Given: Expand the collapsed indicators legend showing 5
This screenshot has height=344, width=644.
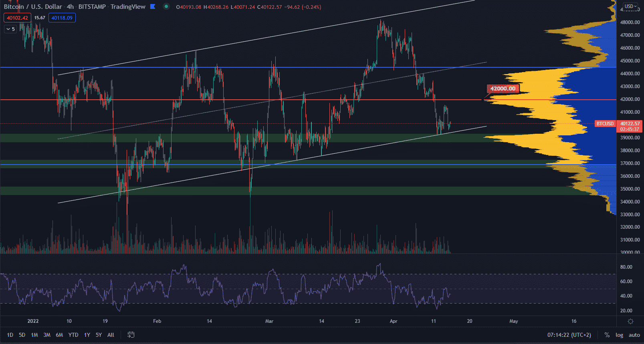Looking at the screenshot, I should [x=10, y=29].
